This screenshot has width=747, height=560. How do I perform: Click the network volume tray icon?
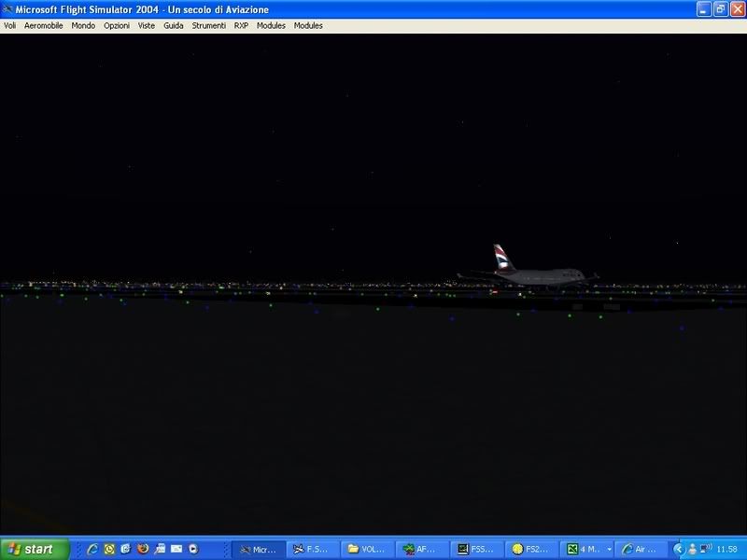pos(706,549)
